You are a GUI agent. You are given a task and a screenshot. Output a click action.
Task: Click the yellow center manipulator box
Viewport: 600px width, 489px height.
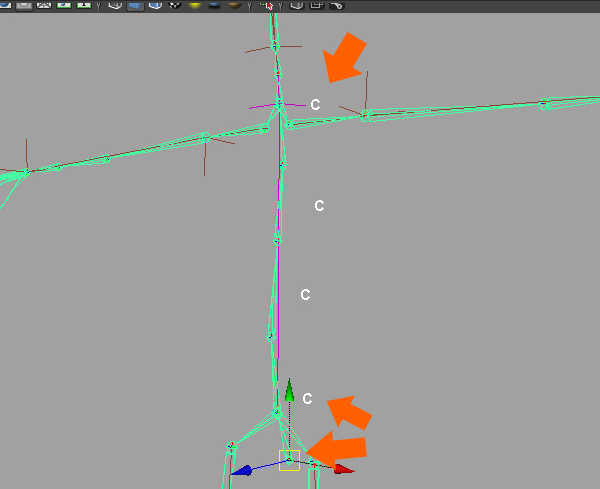tap(289, 460)
